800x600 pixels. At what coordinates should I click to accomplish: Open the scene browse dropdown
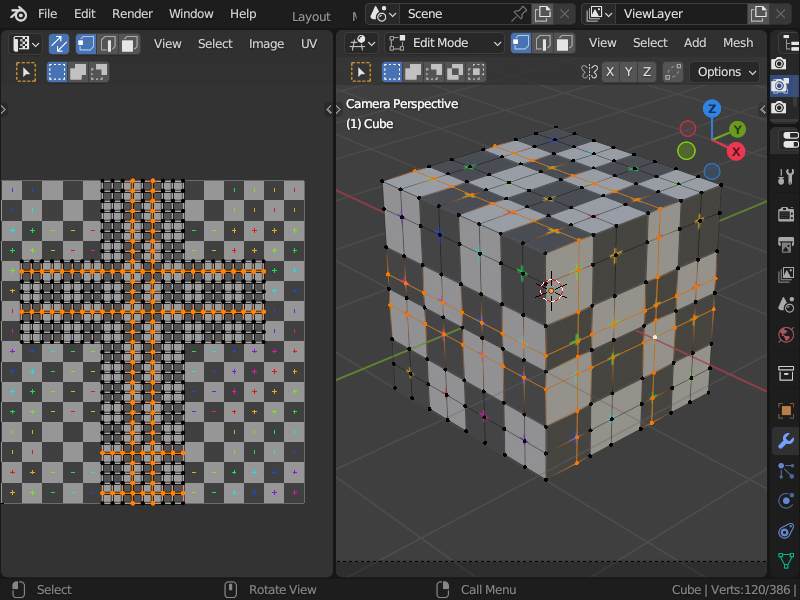383,14
